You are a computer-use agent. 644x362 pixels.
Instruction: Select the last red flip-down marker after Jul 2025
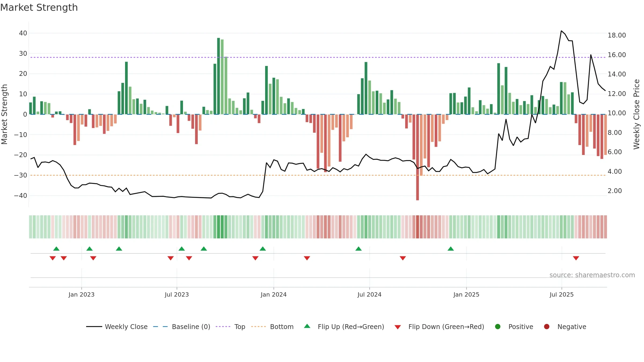tap(576, 258)
